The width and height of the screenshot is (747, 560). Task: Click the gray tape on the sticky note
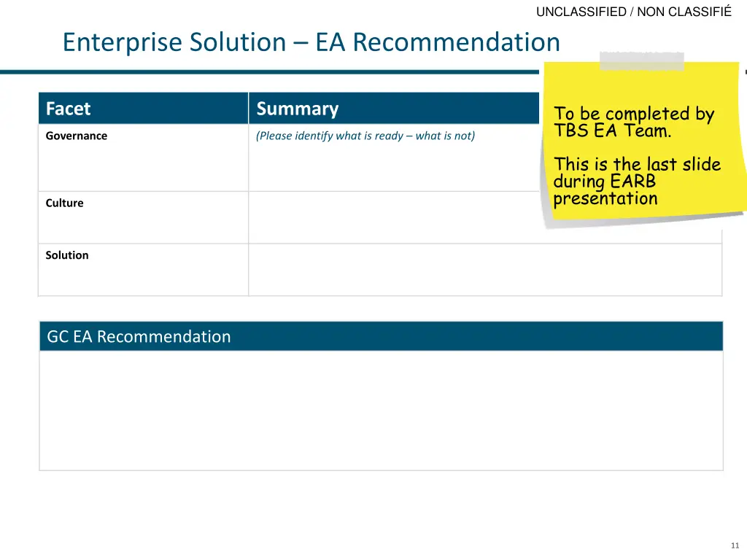point(642,61)
